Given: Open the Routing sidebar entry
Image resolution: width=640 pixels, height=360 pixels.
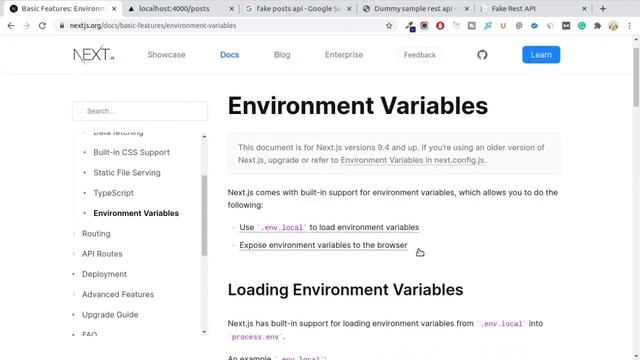Looking at the screenshot, I should click(x=96, y=233).
